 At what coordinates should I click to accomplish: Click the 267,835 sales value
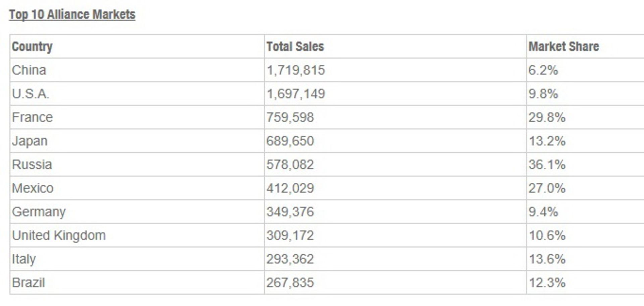[290, 282]
